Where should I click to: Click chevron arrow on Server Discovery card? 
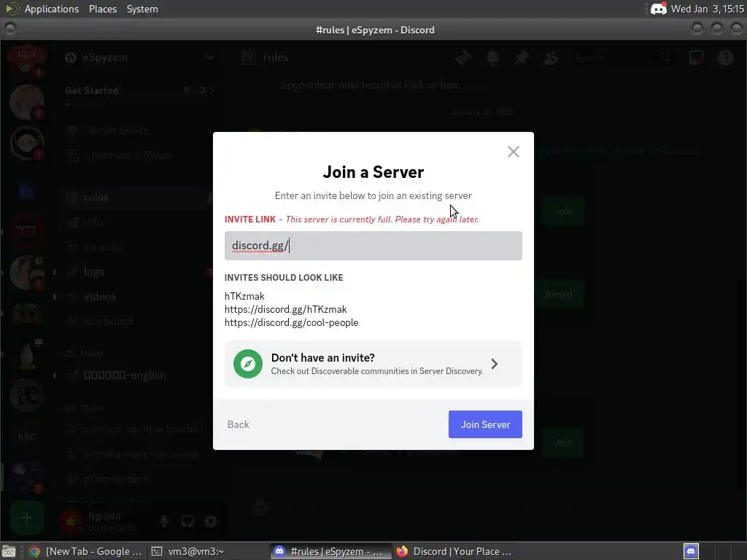(495, 364)
